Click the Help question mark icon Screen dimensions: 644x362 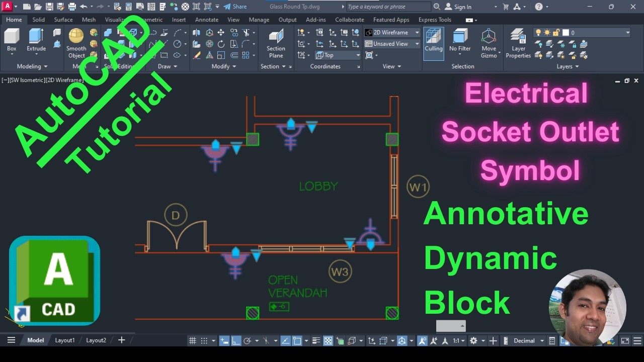[539, 7]
